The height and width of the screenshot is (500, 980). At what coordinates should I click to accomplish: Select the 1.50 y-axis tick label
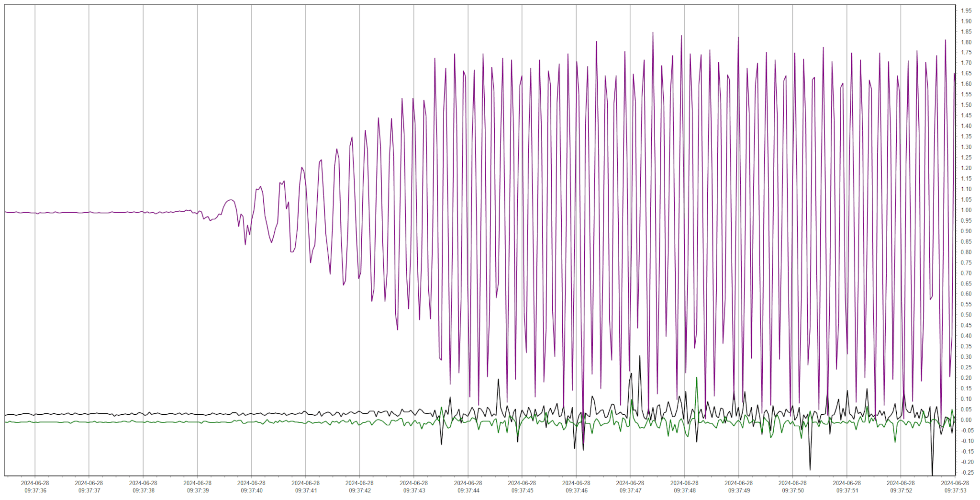(x=966, y=105)
